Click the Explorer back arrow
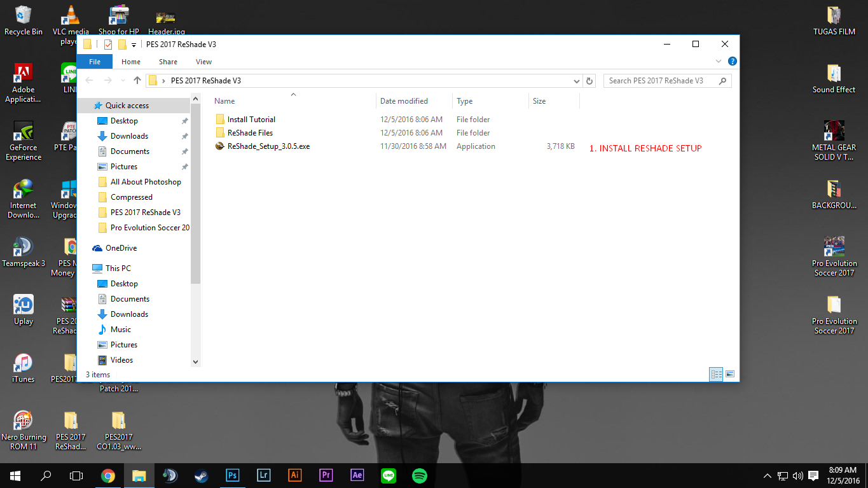 (90, 81)
